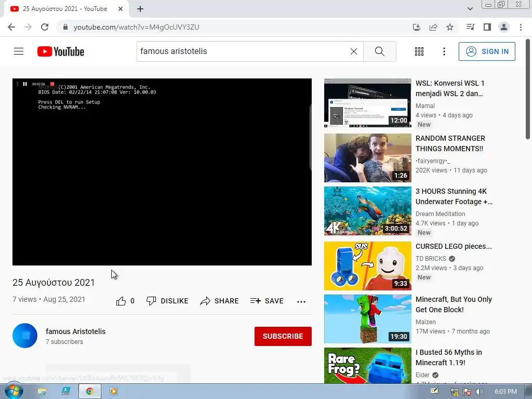Click the video player area
Image resolution: width=532 pixels, height=399 pixels.
(x=162, y=172)
